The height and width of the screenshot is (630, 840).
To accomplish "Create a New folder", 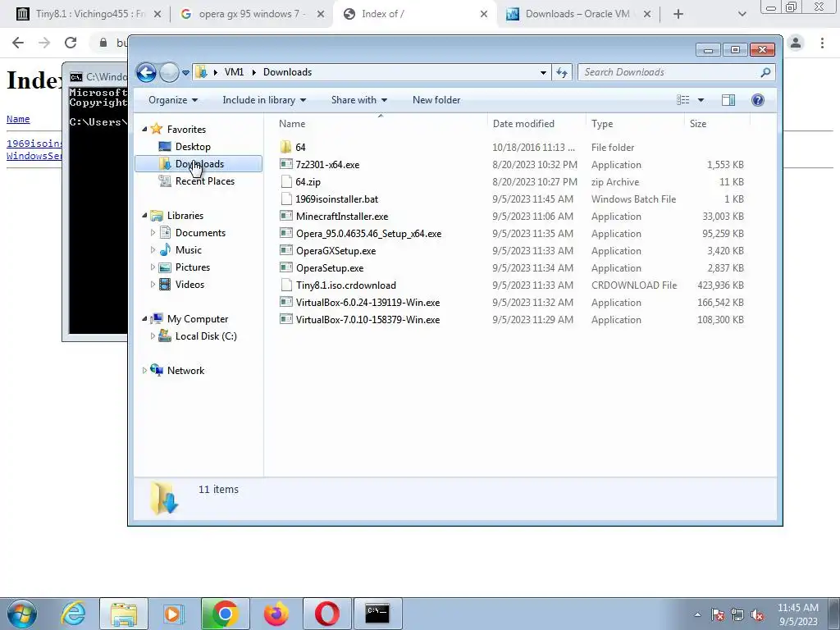I will [436, 100].
